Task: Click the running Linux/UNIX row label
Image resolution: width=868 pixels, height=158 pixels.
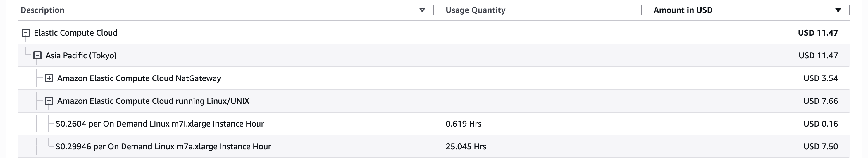Action: pos(153,101)
